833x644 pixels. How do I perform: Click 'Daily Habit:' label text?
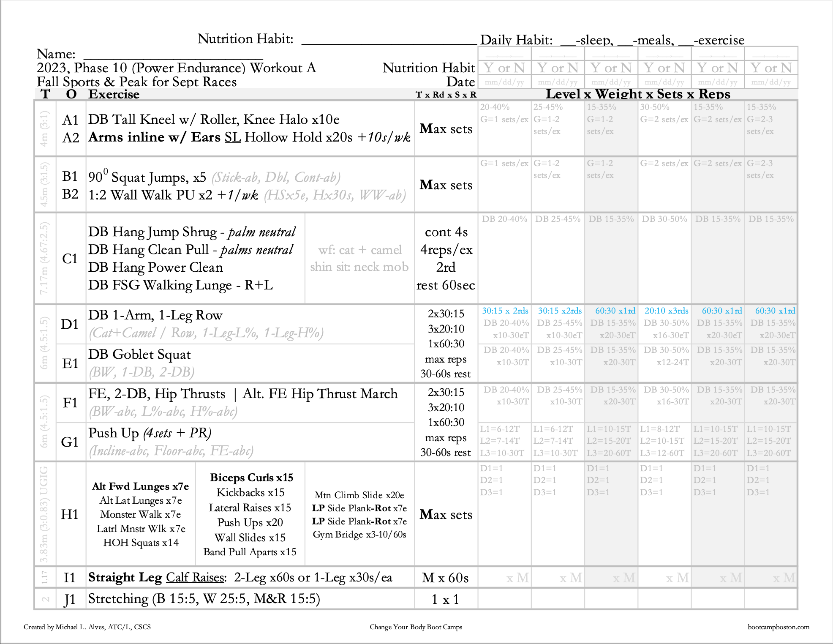click(x=516, y=40)
